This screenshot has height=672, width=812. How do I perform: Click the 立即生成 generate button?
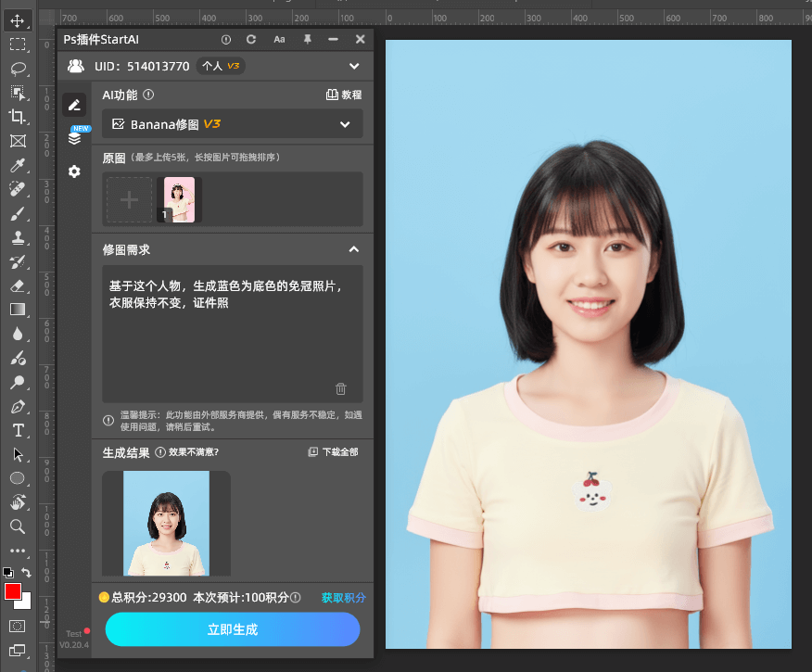(232, 629)
